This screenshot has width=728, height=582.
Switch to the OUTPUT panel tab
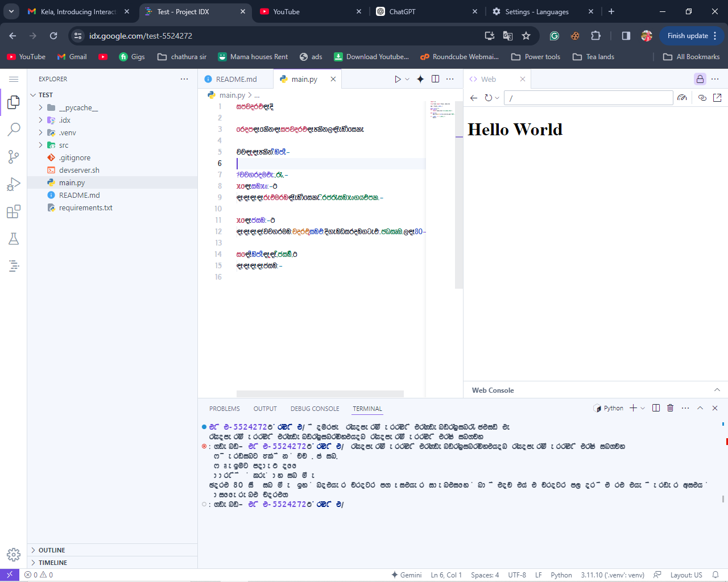(x=265, y=409)
